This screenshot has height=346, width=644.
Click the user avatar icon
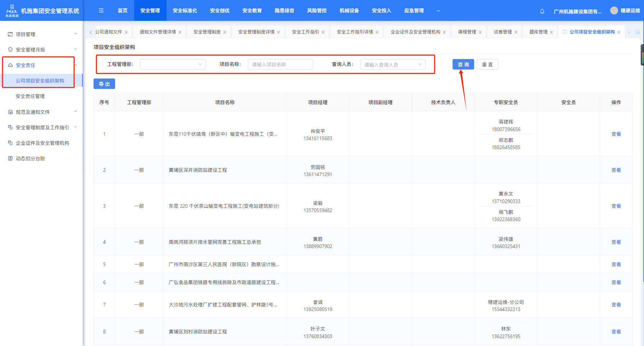point(614,11)
